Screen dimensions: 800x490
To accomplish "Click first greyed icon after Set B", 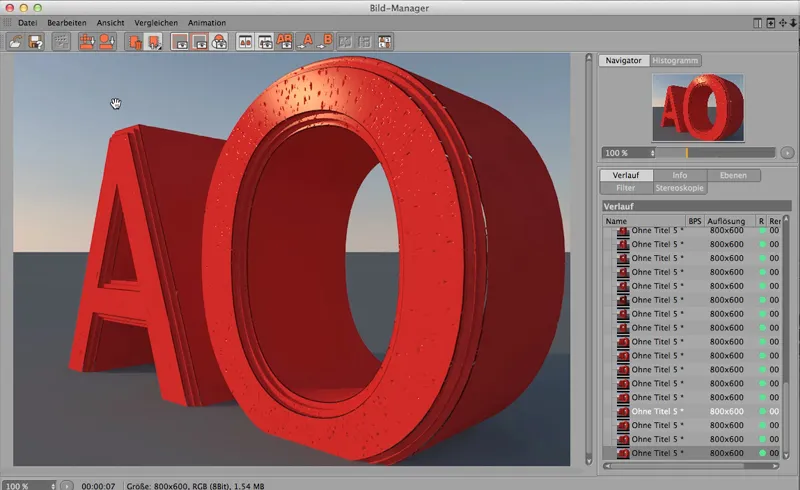I will point(345,42).
